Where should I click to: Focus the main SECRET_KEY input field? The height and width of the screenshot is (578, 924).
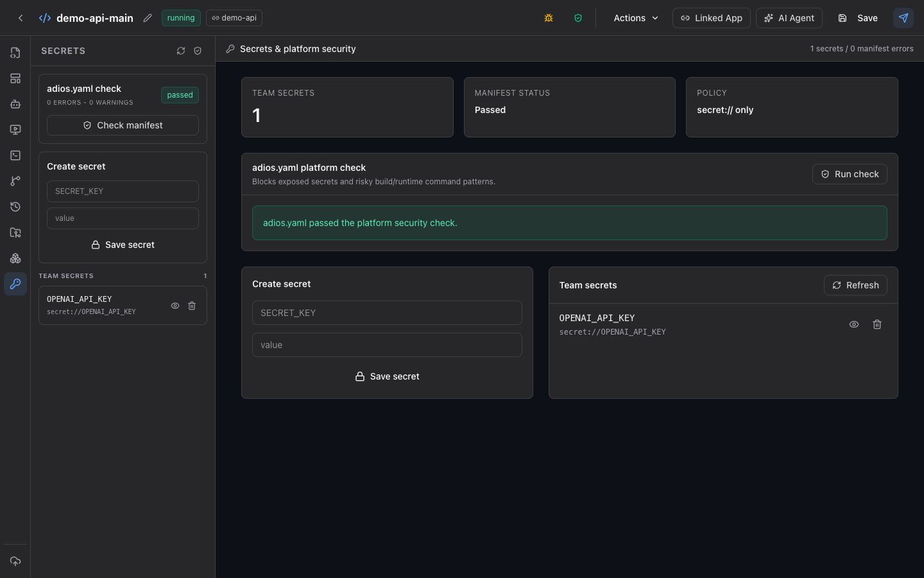pos(387,313)
